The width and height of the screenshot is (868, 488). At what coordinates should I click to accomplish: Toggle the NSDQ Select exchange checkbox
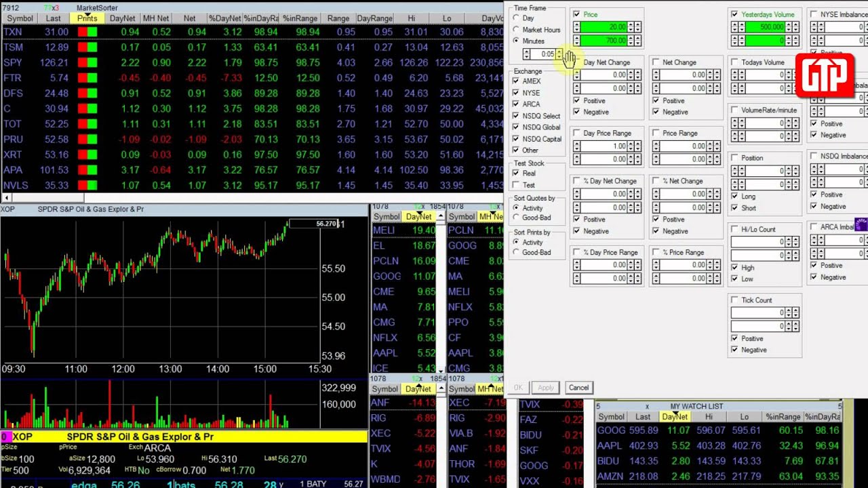pyautogui.click(x=516, y=116)
